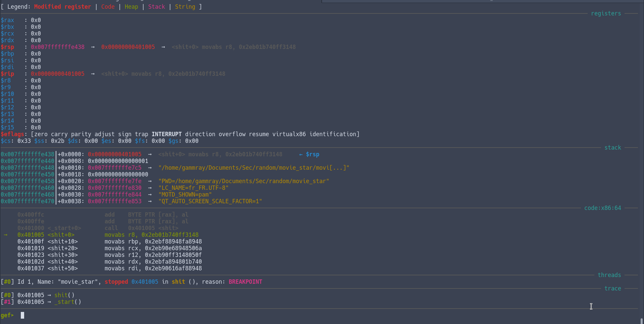
Task: Click the 'registers' section header
Action: [x=606, y=13]
